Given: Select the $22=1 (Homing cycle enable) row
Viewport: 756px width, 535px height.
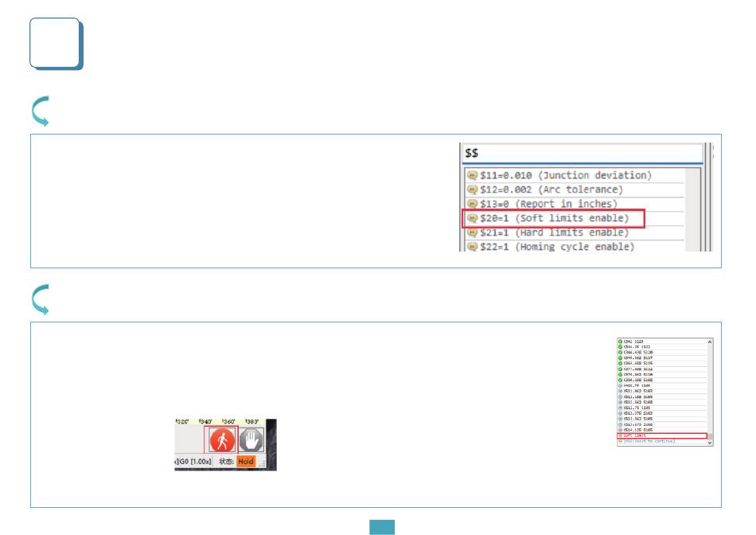Looking at the screenshot, I should point(575,247).
